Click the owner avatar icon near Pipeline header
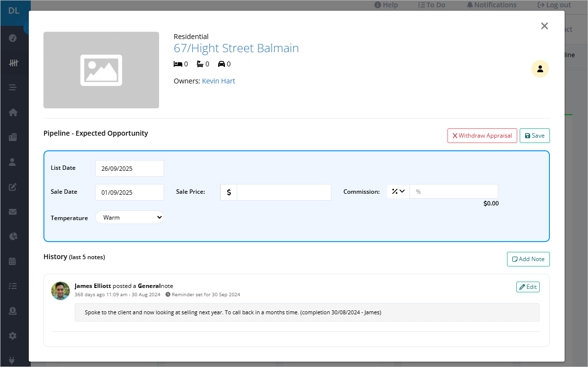The height and width of the screenshot is (367, 588). pos(540,69)
